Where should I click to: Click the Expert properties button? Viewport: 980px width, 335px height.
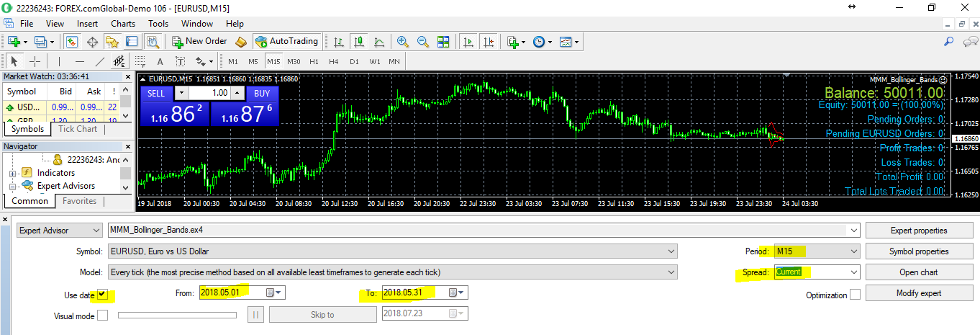[x=919, y=231]
